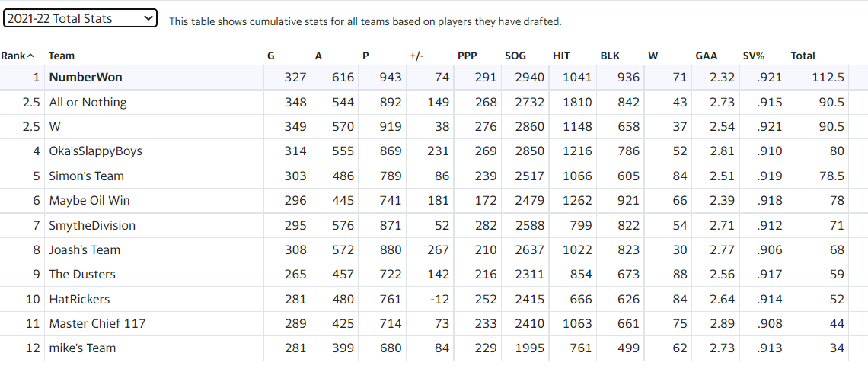Sort by +/- column header
Viewport: 868px width, 378px height.
point(416,56)
